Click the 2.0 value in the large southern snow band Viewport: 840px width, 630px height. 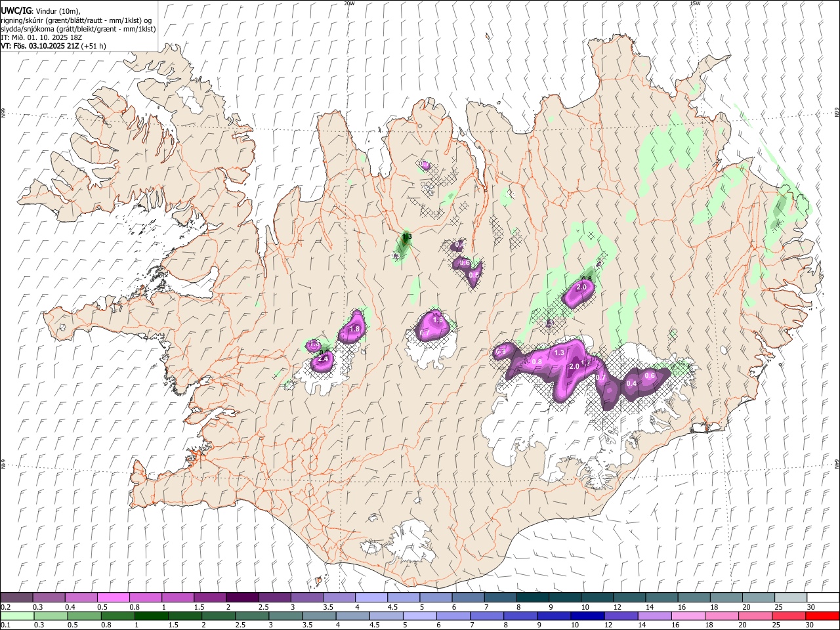574,366
